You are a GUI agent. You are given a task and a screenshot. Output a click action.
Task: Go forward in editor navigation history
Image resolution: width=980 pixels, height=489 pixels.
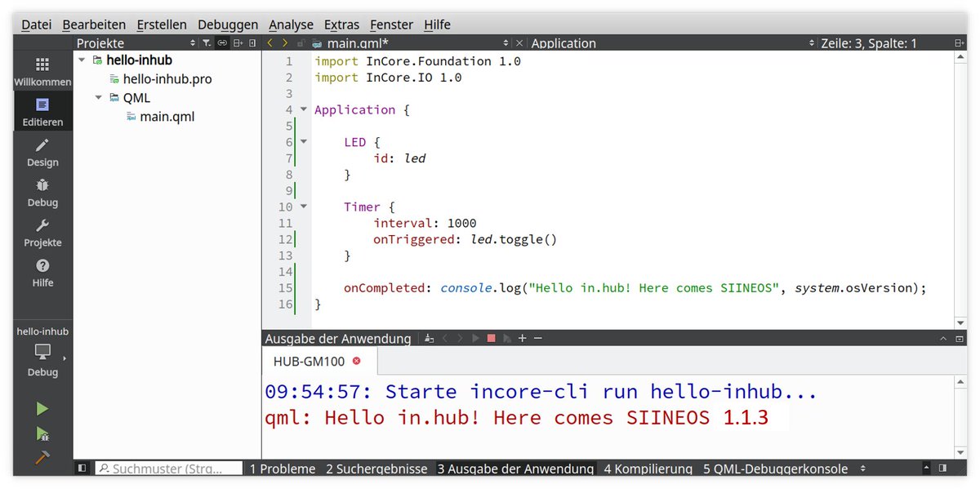[285, 43]
